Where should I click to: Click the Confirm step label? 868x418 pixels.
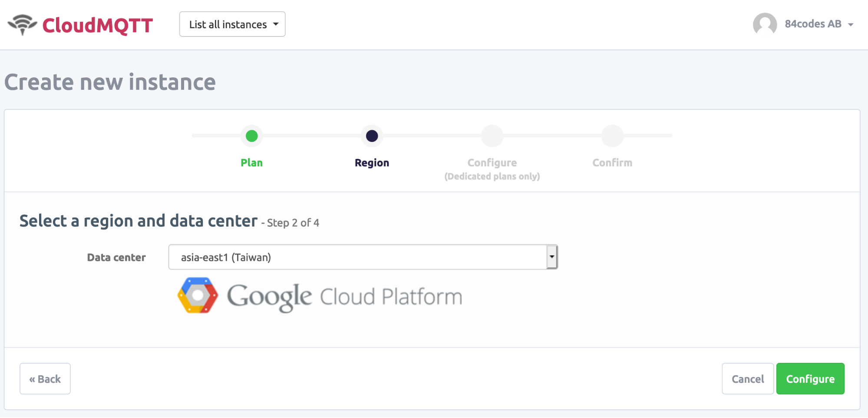tap(612, 163)
